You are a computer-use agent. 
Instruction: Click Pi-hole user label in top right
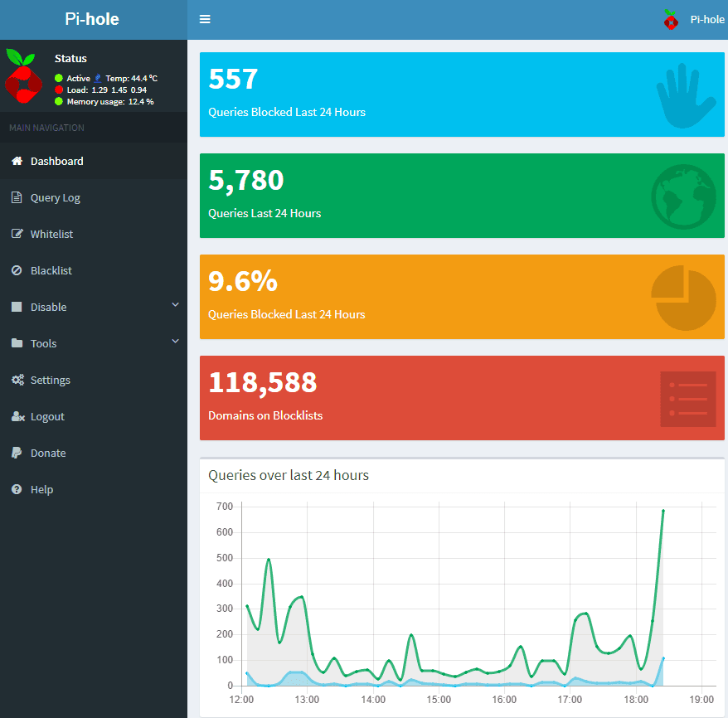point(706,20)
